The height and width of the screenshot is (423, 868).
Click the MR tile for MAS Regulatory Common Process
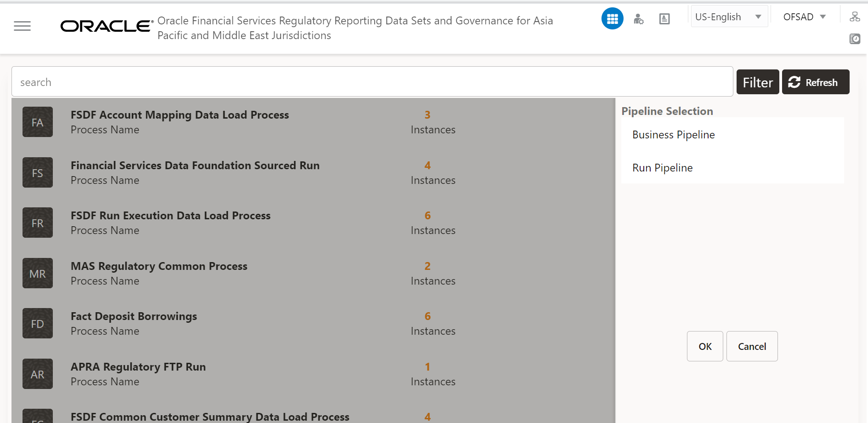point(37,273)
